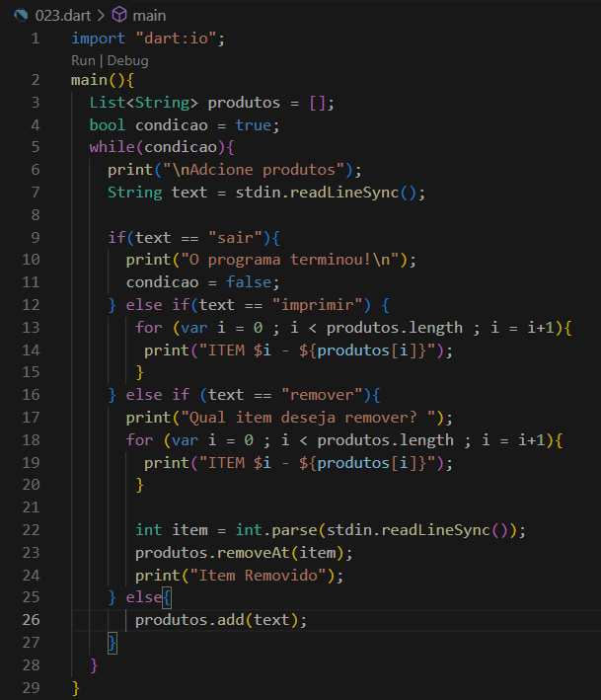Click line number 26 in gutter
The height and width of the screenshot is (700, 601).
[31, 620]
